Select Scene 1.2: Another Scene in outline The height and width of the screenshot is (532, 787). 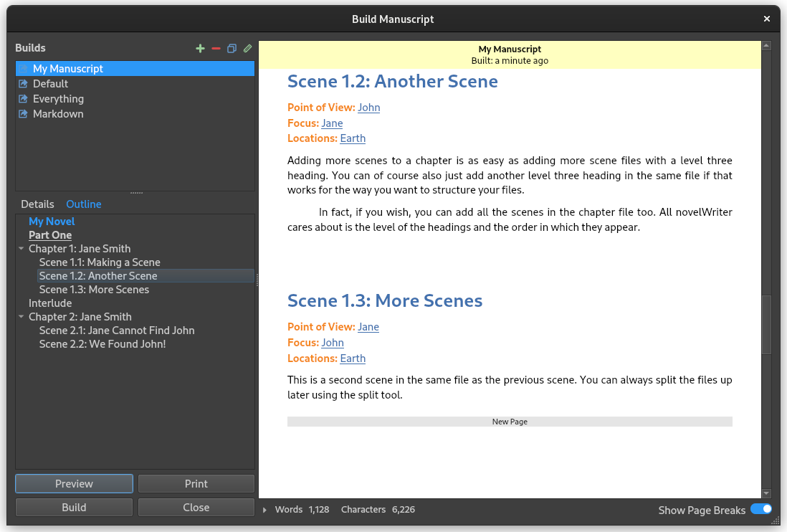[146, 276]
